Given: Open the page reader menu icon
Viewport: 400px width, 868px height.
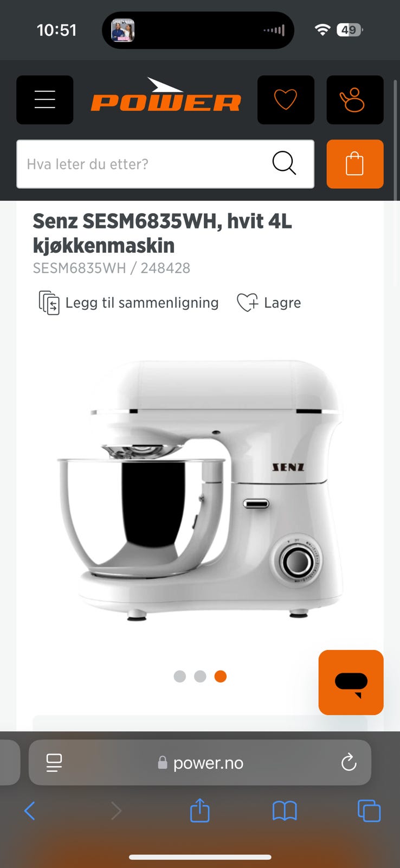Looking at the screenshot, I should point(54,763).
